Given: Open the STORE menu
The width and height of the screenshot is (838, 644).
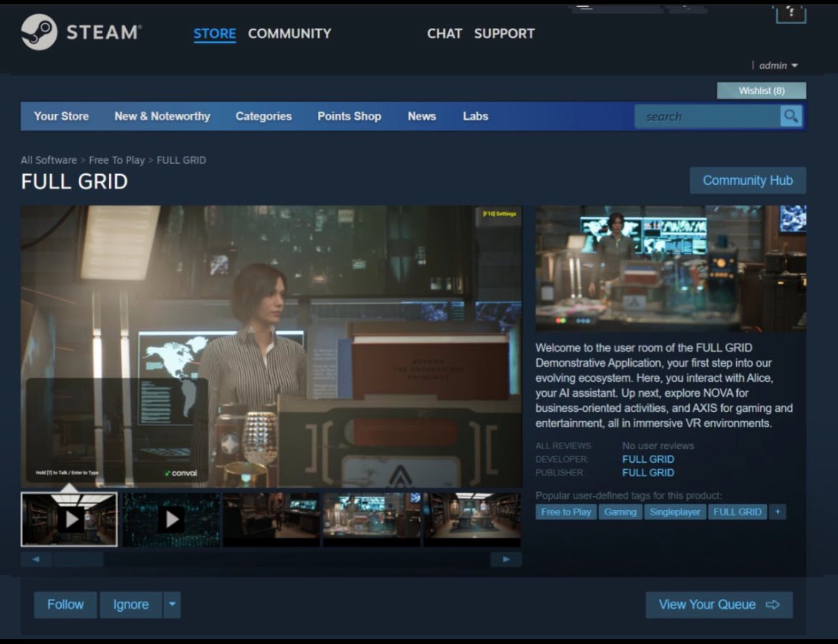Looking at the screenshot, I should pos(214,34).
